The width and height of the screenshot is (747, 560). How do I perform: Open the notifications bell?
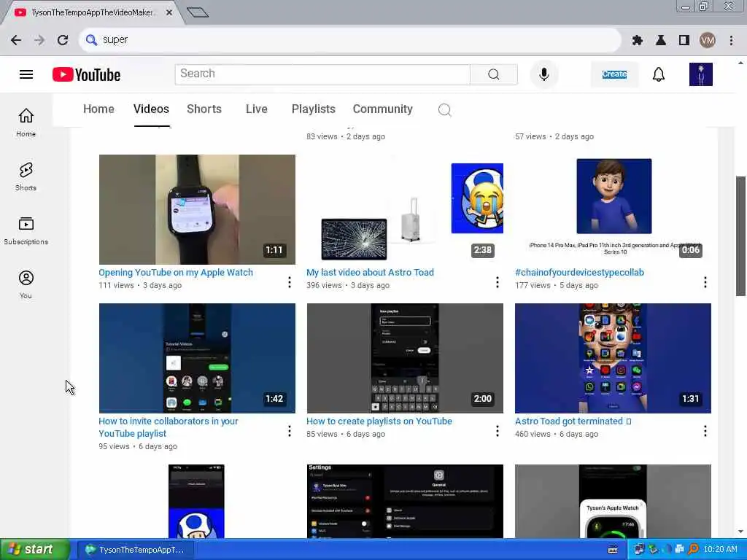pyautogui.click(x=659, y=74)
